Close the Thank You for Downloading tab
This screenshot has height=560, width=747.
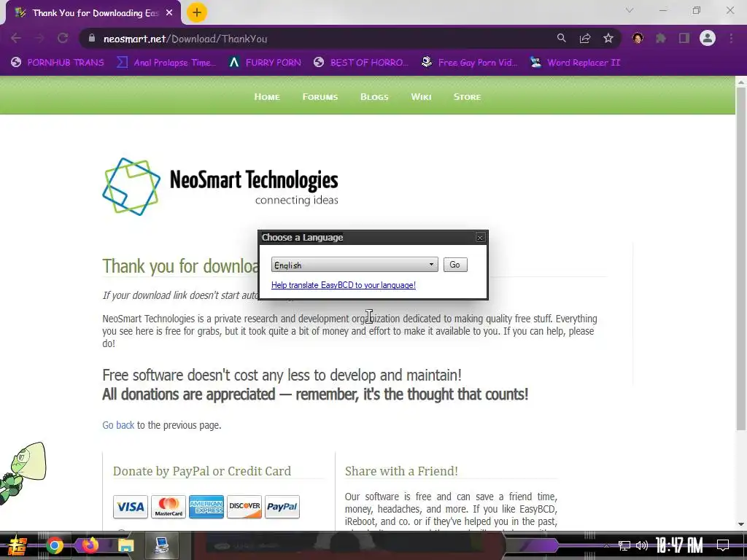point(169,13)
